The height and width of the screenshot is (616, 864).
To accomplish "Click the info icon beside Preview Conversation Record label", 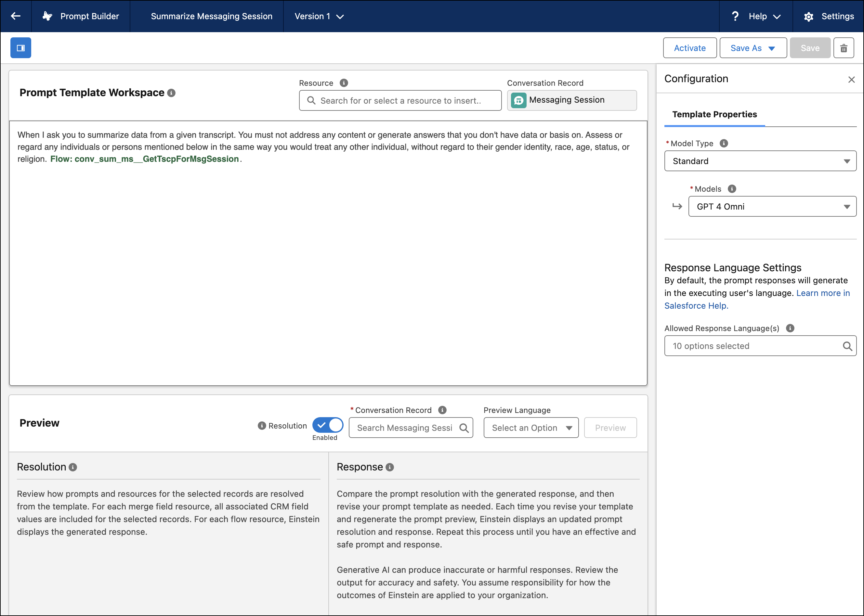I will [442, 410].
